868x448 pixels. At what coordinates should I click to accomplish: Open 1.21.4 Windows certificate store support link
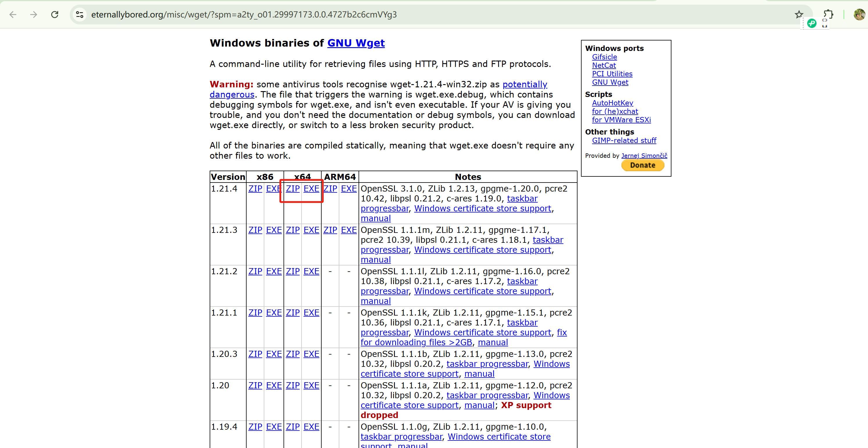[x=482, y=208]
